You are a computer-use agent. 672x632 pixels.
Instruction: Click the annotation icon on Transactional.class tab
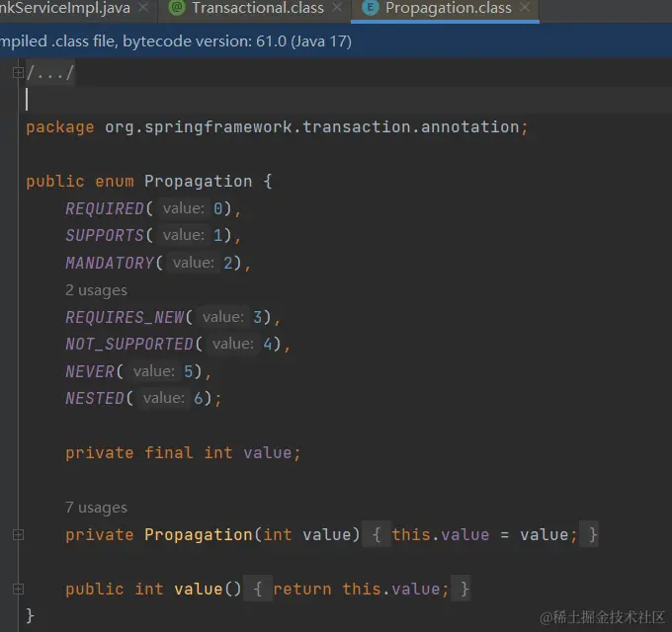(177, 7)
